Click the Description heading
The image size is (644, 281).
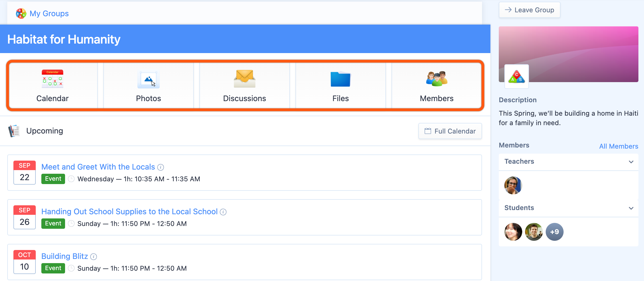click(x=518, y=100)
